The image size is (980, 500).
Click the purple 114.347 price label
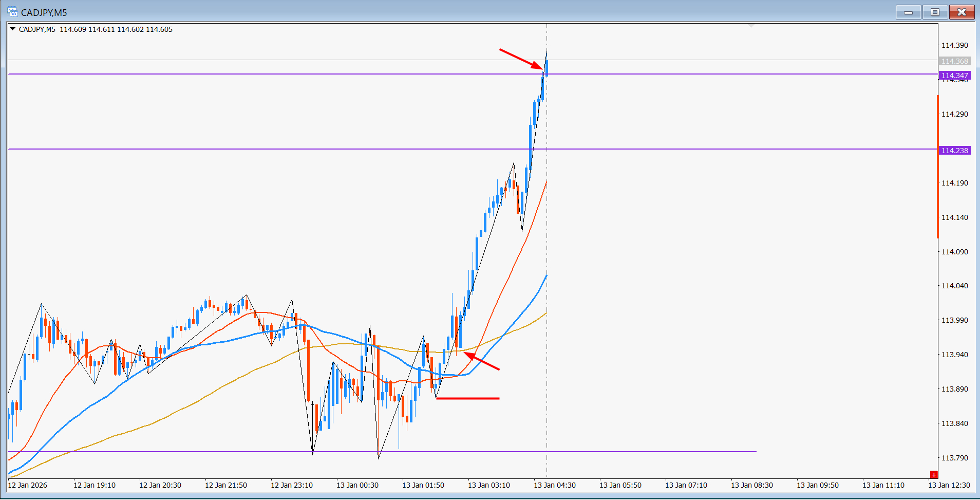click(954, 76)
